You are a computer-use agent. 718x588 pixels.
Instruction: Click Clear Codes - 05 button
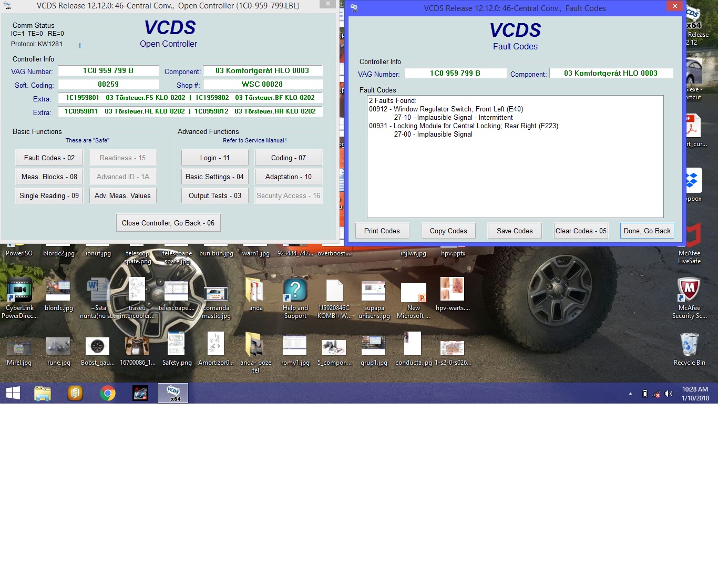point(581,231)
